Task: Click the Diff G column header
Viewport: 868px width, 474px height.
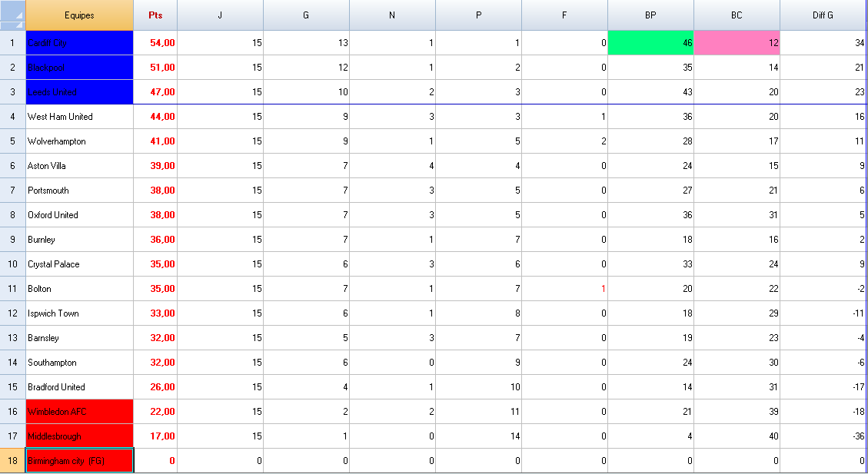Action: pos(823,15)
